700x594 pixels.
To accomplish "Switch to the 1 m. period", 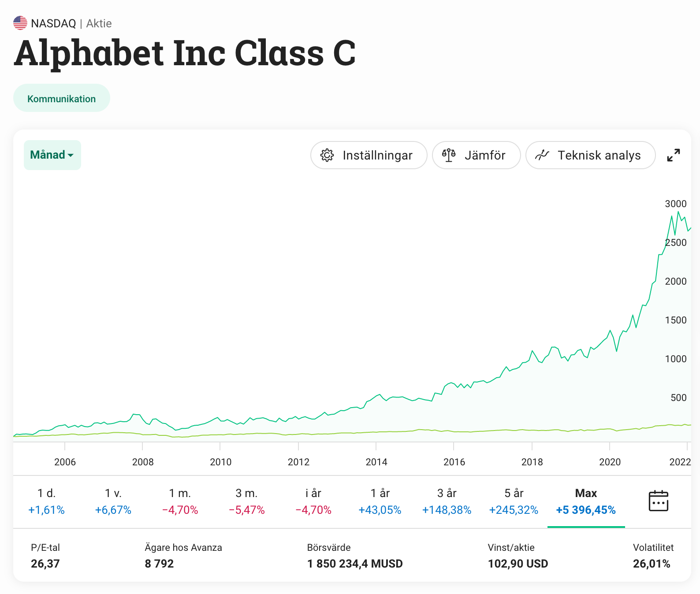I will coord(180,501).
